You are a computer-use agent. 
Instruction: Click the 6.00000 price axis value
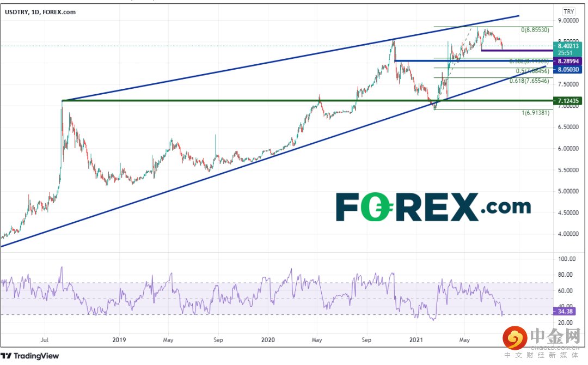(568, 149)
